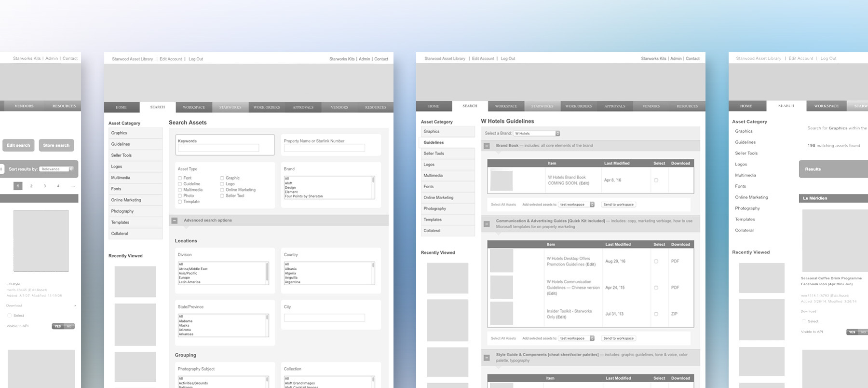Select 'Africa/Middle East' in Division list
The height and width of the screenshot is (388, 868).
tap(193, 269)
